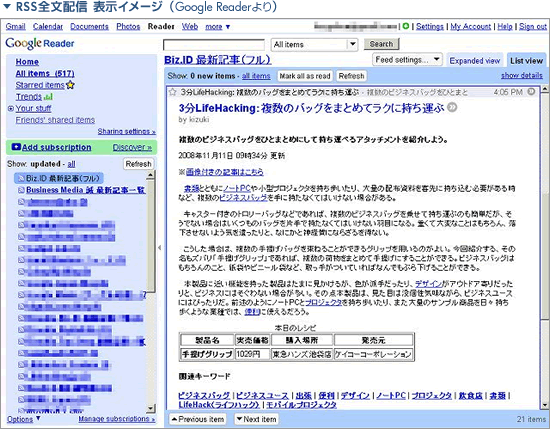Click Mark all as read button
Image resolution: width=550 pixels, height=429 pixels.
[305, 76]
